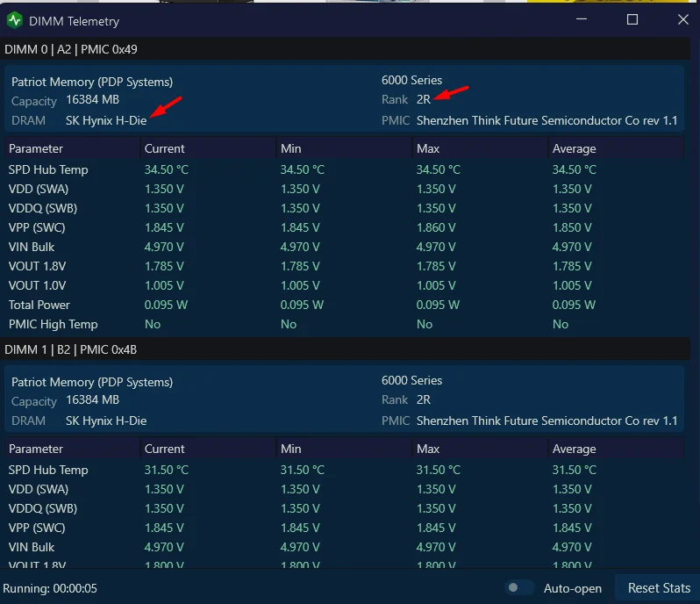The height and width of the screenshot is (604, 700).
Task: Minimize the DIMM Telemetry window
Action: [x=582, y=19]
